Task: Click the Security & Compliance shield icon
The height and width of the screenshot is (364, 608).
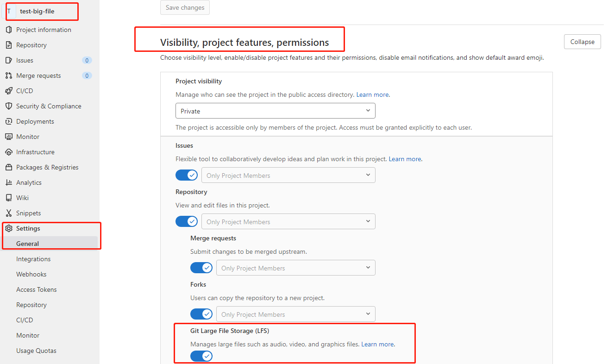Action: [x=8, y=106]
